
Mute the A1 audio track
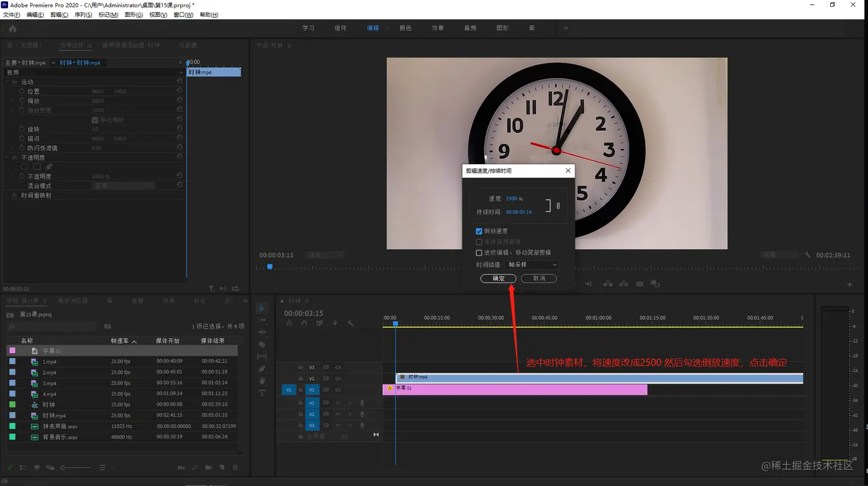[338, 403]
